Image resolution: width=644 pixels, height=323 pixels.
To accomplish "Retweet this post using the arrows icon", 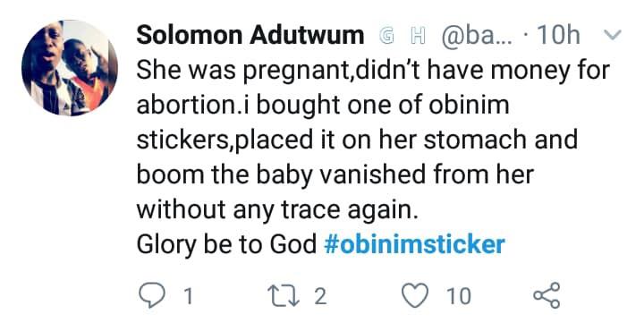I will tap(284, 296).
